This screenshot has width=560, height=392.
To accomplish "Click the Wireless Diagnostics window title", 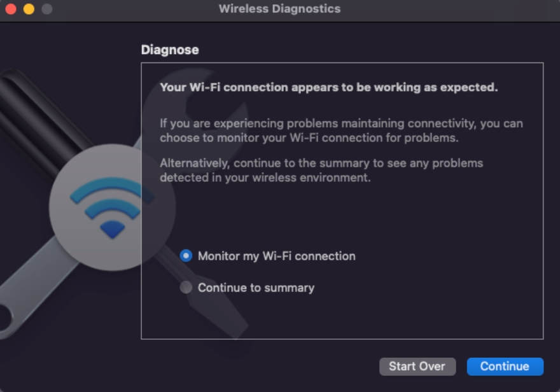I will [279, 8].
